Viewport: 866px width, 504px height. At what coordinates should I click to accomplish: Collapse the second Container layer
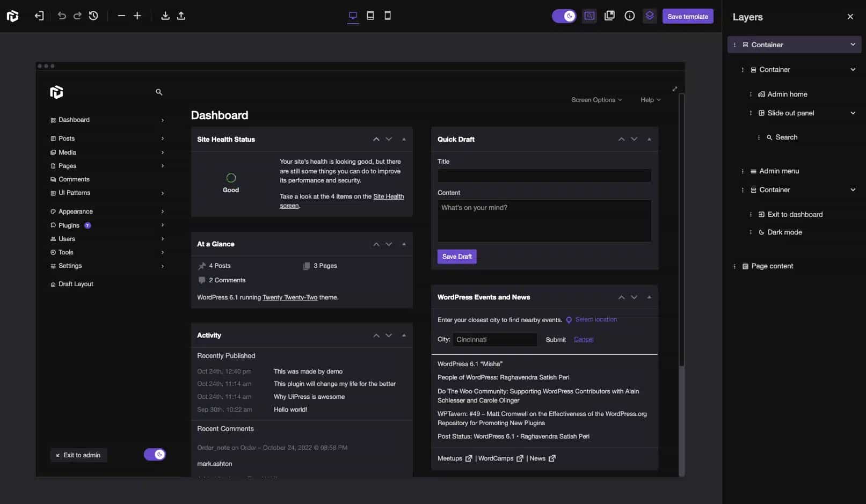tap(853, 69)
